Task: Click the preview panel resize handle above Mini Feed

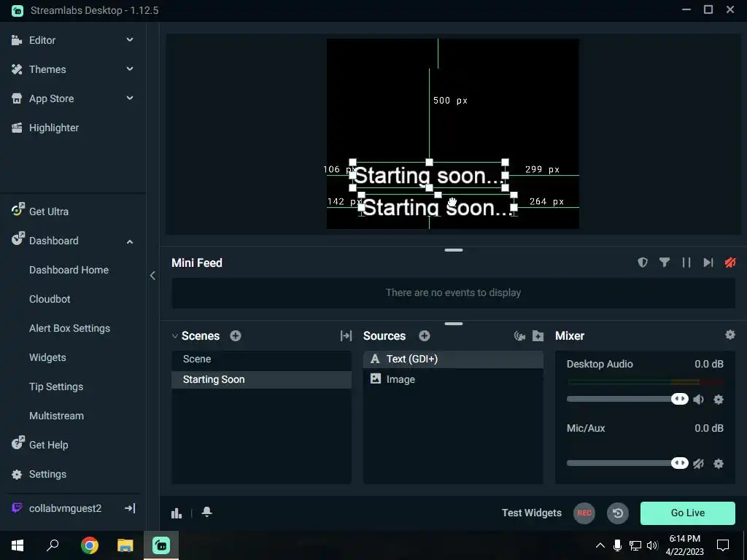Action: [454, 250]
